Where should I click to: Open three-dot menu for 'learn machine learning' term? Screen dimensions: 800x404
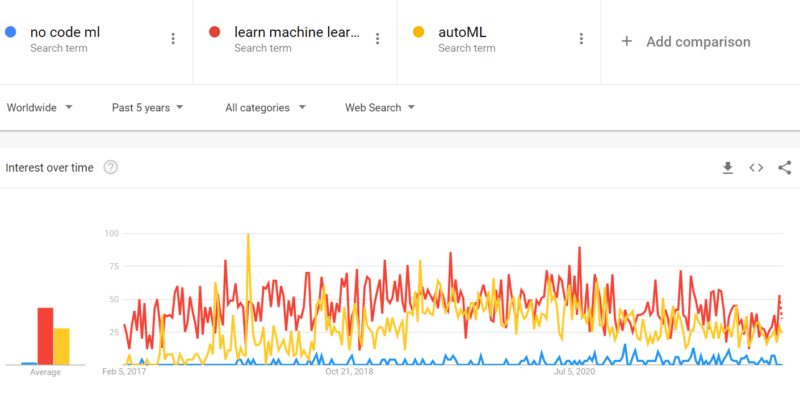tap(377, 39)
